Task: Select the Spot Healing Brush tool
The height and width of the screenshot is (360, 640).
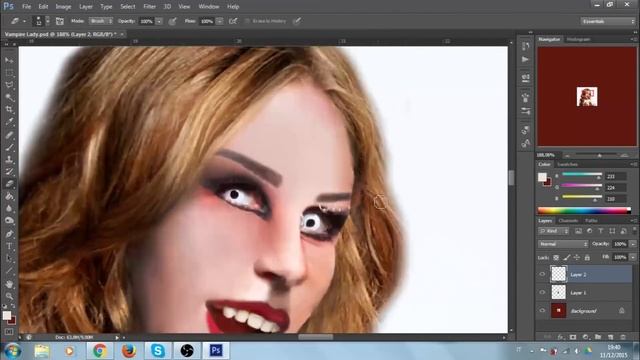Action: click(9, 135)
